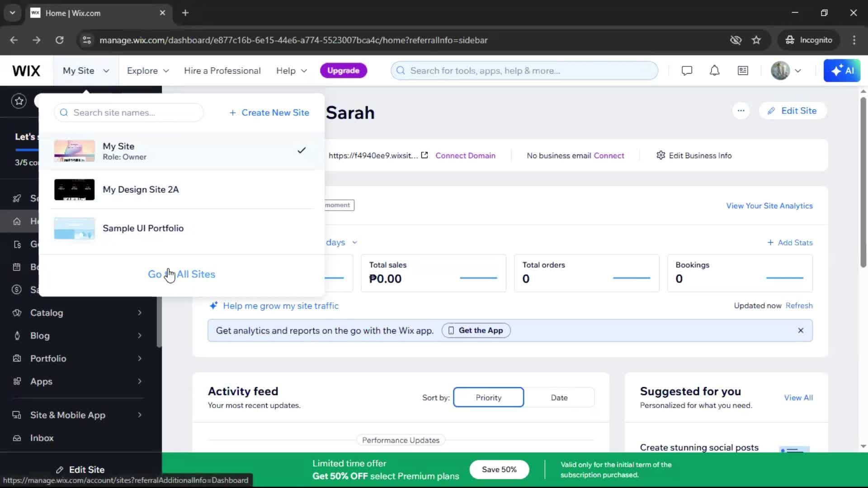
Task: Click View Your Site Analytics
Action: coord(769,206)
